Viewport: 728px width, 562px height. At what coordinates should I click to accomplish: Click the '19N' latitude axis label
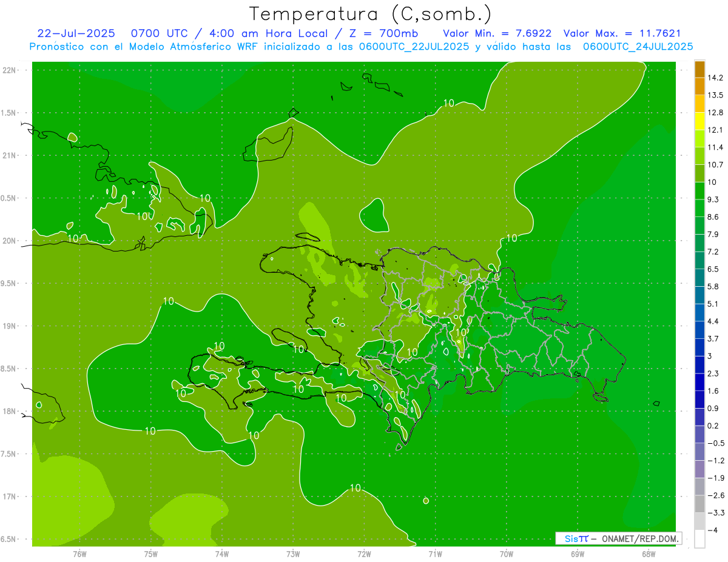pos(9,326)
